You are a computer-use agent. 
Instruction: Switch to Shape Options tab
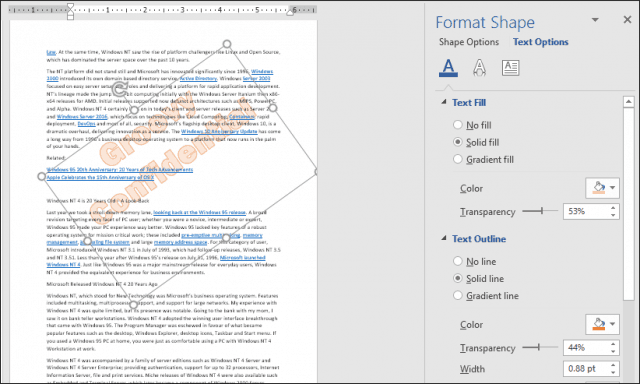(x=469, y=42)
